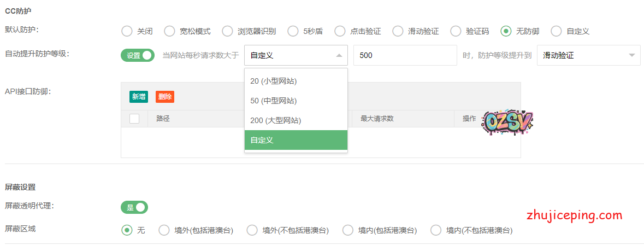Collapse the 自定义 requests dropdown

click(296, 55)
